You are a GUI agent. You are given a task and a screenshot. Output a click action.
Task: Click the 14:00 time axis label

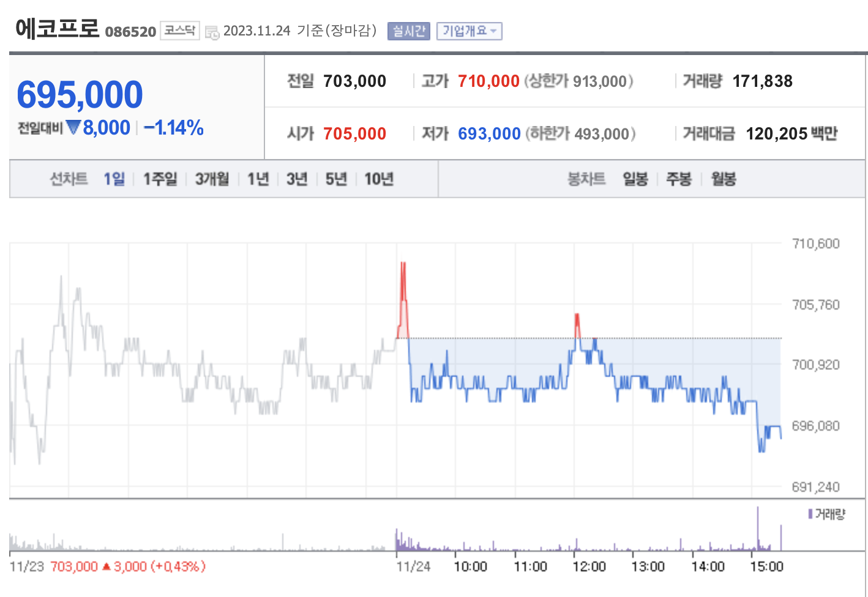pyautogui.click(x=708, y=566)
